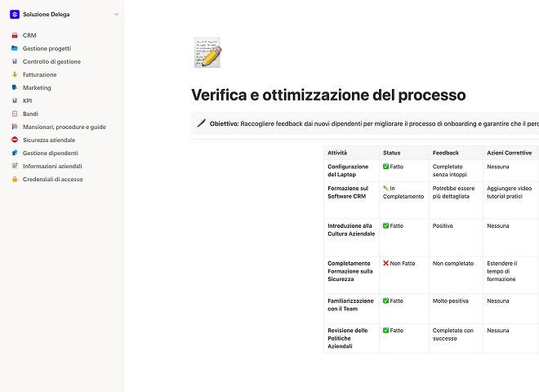Click Nessuna in the Configurazione del Laptop row
Image resolution: width=539 pixels, height=392 pixels.
[497, 167]
